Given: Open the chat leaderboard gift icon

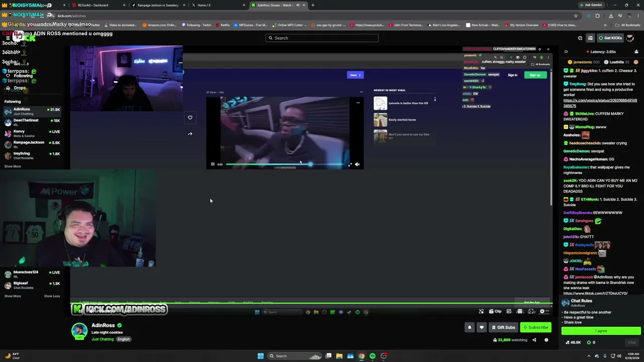Looking at the screenshot, I should tap(636, 51).
